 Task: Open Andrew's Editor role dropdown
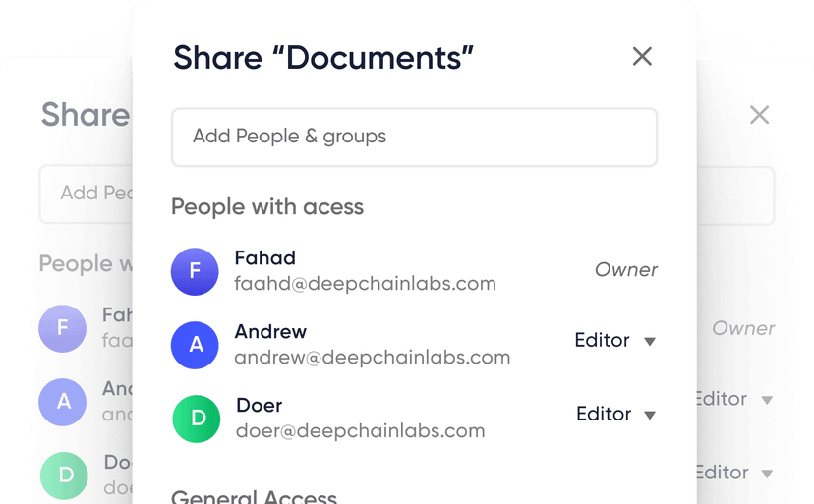pos(615,341)
